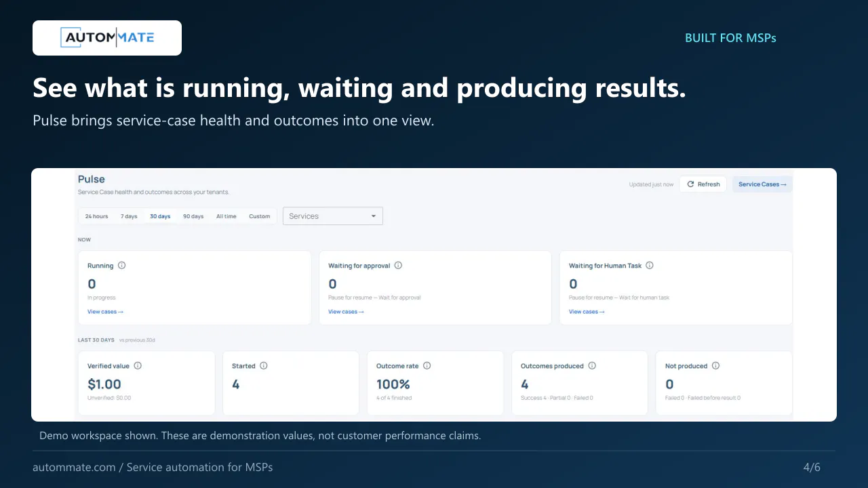Click the 'LAST 30 DAYS' section label
This screenshot has width=868, height=488.
tap(96, 340)
